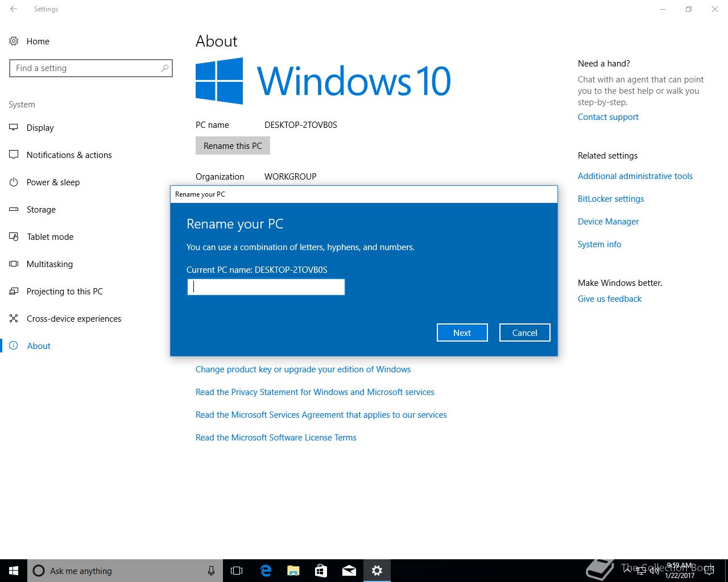Click Next in the Rename your PC dialog
Image resolution: width=728 pixels, height=582 pixels.
462,332
